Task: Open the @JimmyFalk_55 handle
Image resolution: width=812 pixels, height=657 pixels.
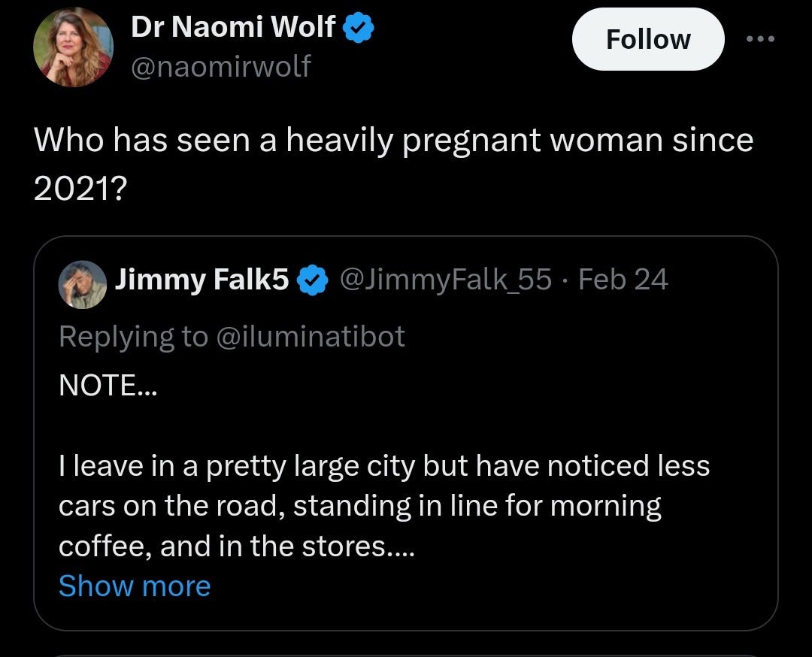Action: tap(445, 280)
